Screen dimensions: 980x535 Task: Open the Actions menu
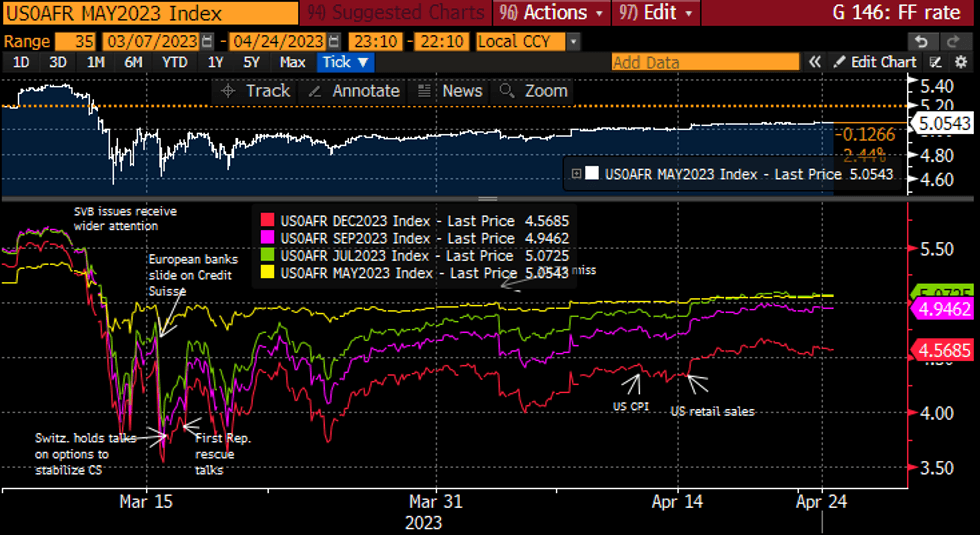(x=554, y=13)
